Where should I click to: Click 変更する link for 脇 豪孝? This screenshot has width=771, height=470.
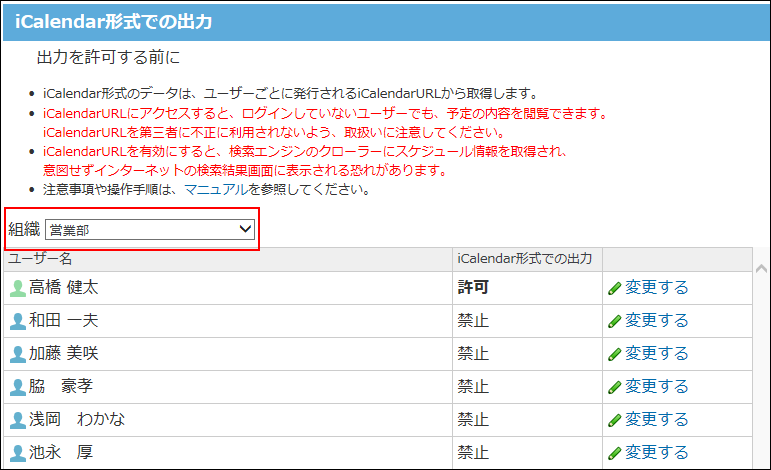click(656, 386)
